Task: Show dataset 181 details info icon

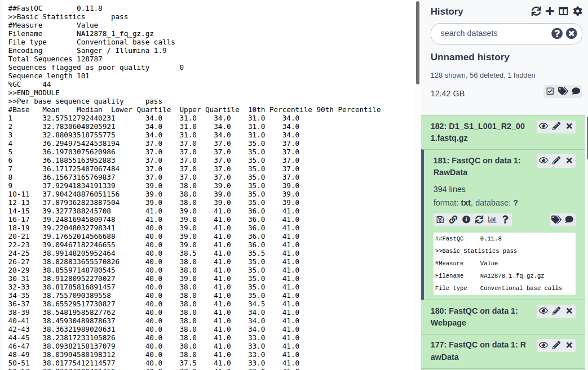Action: coord(466,220)
